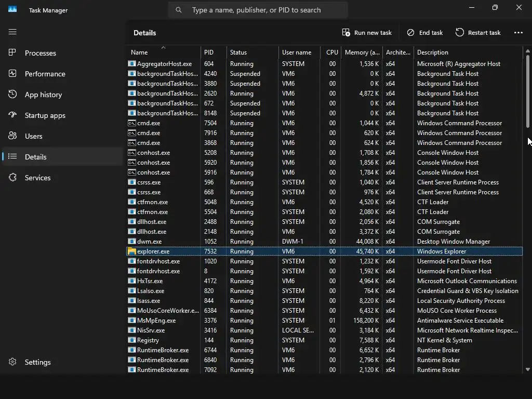Click the Run new task icon

pyautogui.click(x=345, y=33)
